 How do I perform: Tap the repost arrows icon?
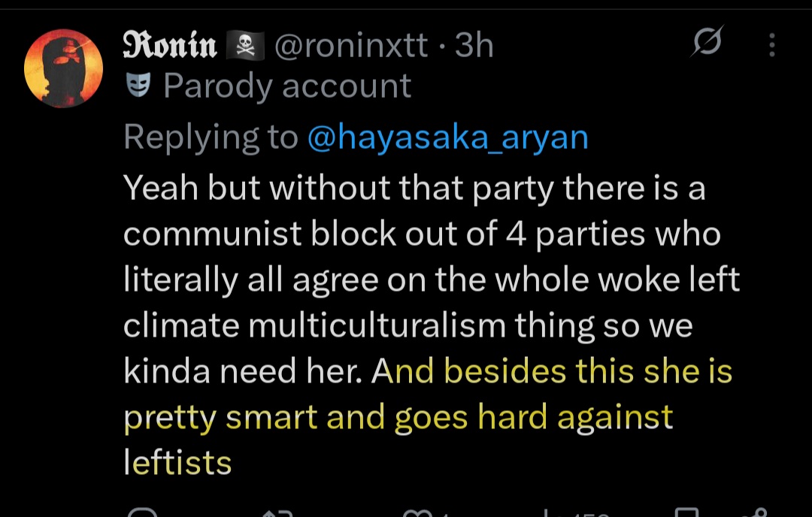tap(278, 512)
